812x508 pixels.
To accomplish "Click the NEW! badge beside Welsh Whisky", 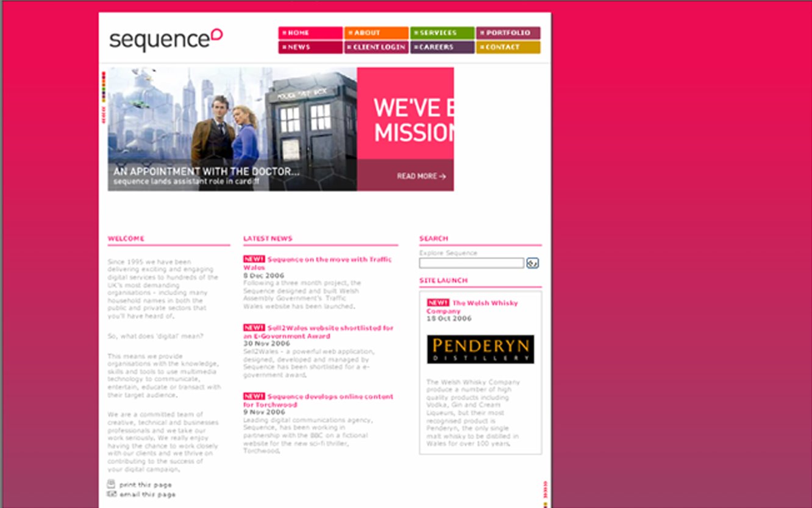I will 438,303.
